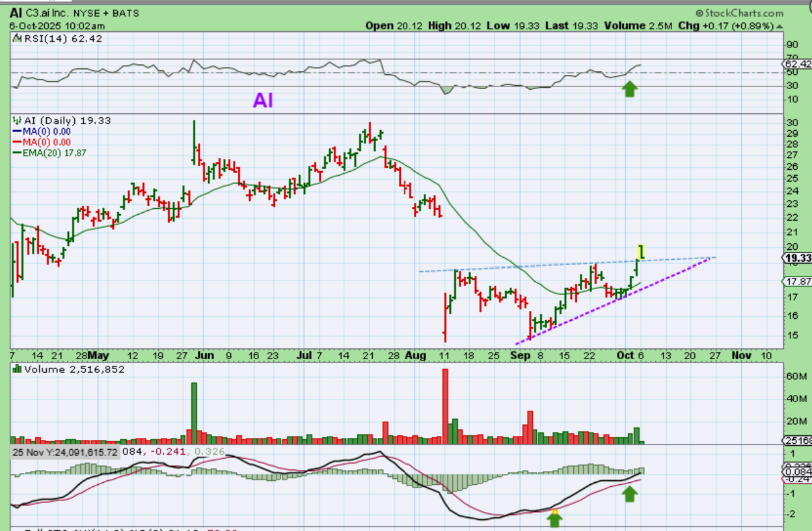
Task: Click the Jul label on date axis
Action: [304, 355]
